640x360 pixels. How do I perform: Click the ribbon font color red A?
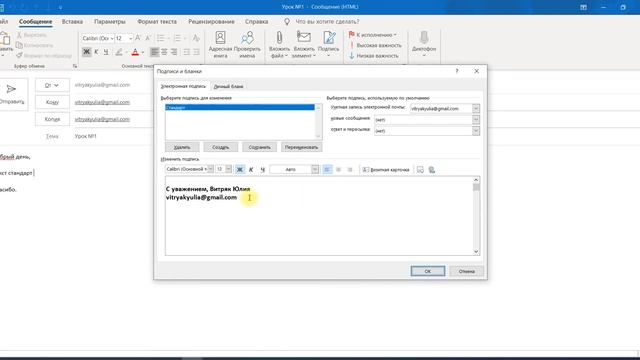(135, 52)
